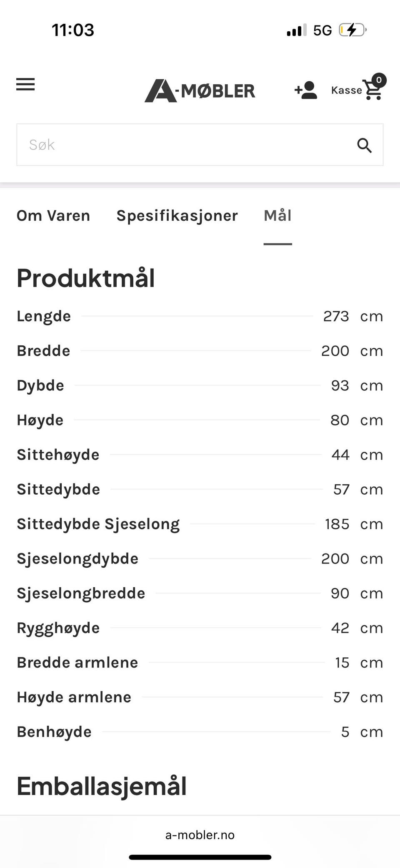The height and width of the screenshot is (868, 400).
Task: Click the Kasse checkout link
Action: click(346, 91)
